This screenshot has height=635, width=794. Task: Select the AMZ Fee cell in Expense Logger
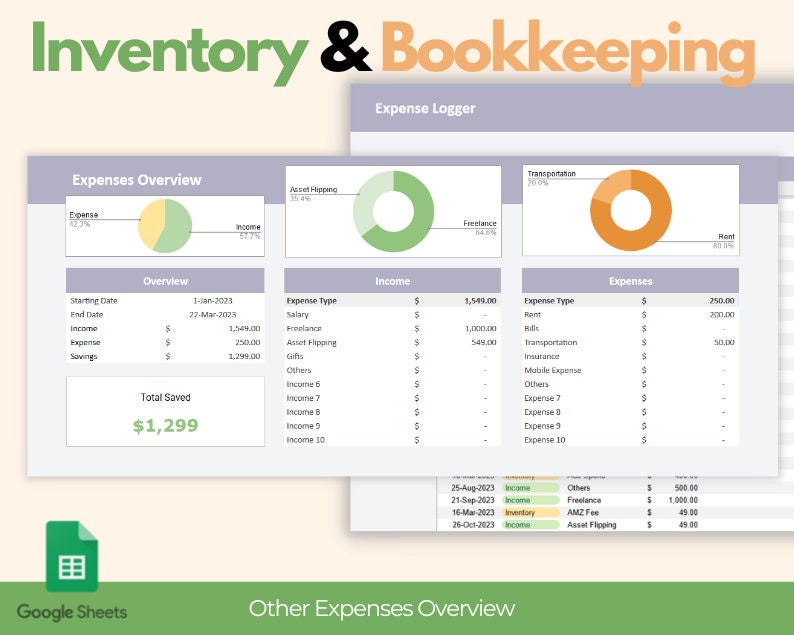[582, 512]
